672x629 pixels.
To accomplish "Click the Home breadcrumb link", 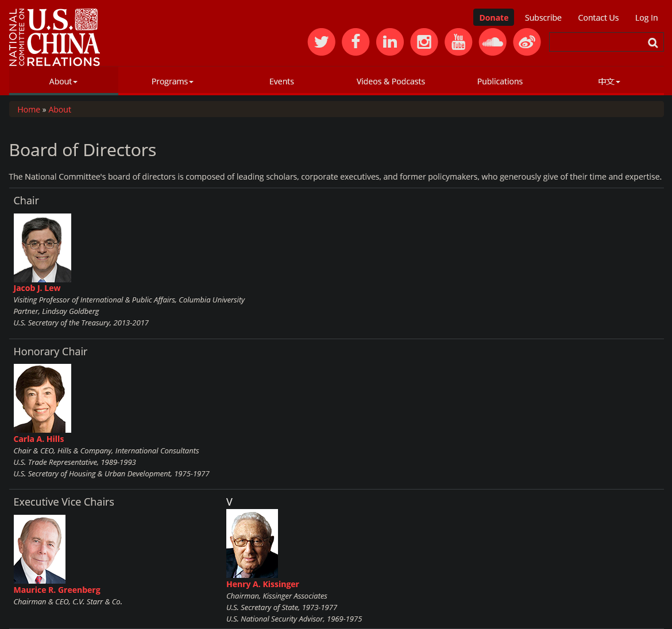I will point(29,110).
